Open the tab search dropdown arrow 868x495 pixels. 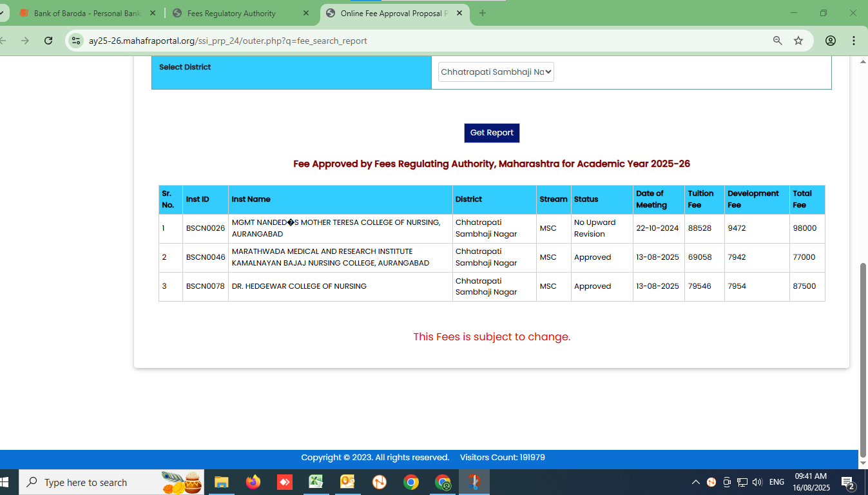(x=2, y=13)
